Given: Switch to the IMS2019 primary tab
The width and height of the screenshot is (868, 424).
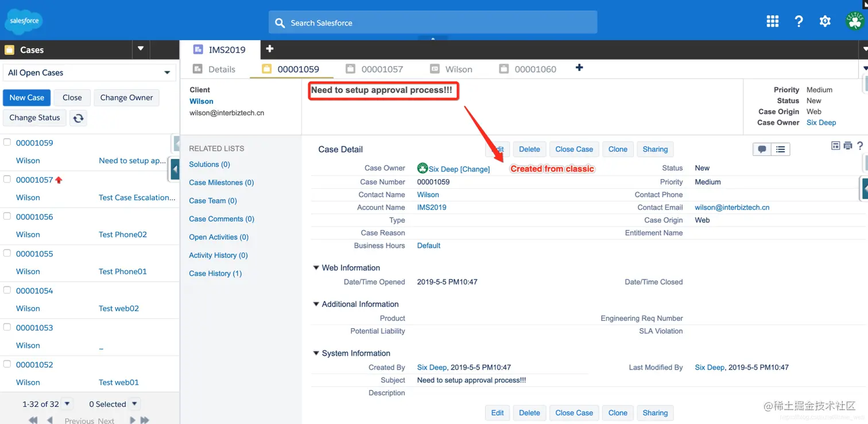Looking at the screenshot, I should click(220, 49).
